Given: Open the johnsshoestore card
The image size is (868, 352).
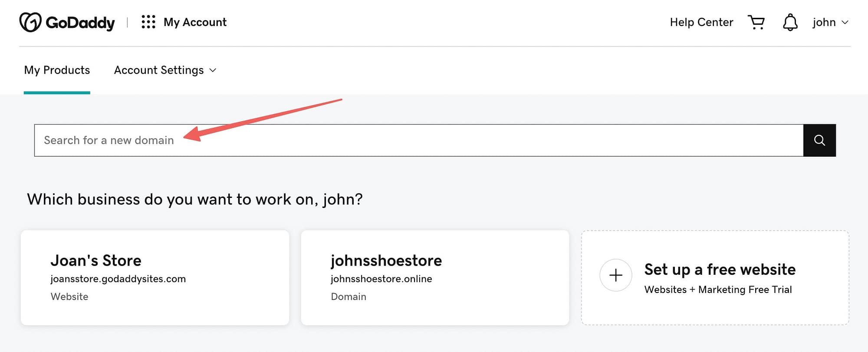Looking at the screenshot, I should point(435,278).
